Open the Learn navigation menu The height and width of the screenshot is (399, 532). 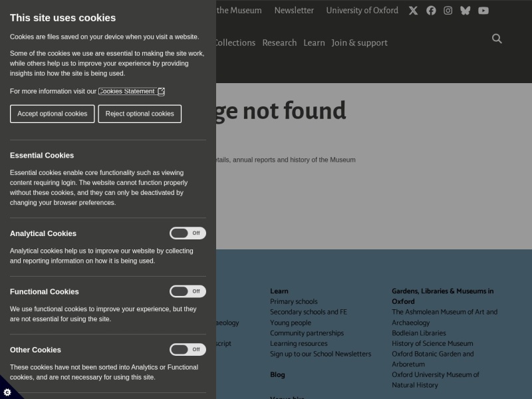(x=314, y=43)
